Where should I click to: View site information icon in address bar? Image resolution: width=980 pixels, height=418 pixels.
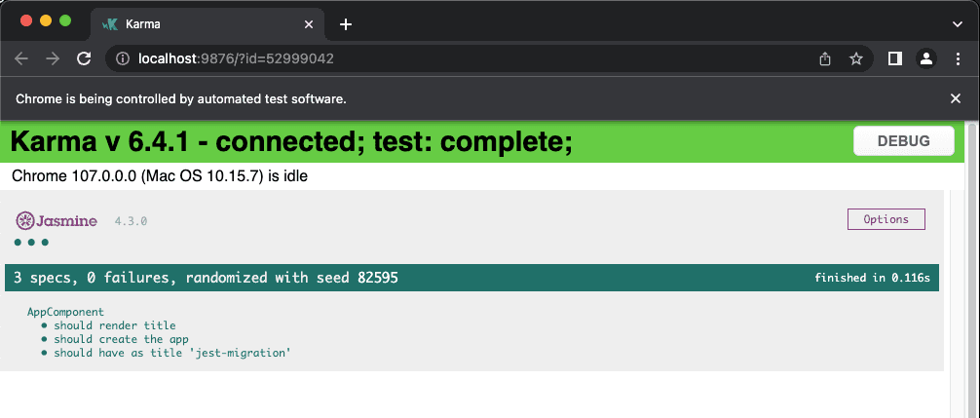[x=123, y=58]
